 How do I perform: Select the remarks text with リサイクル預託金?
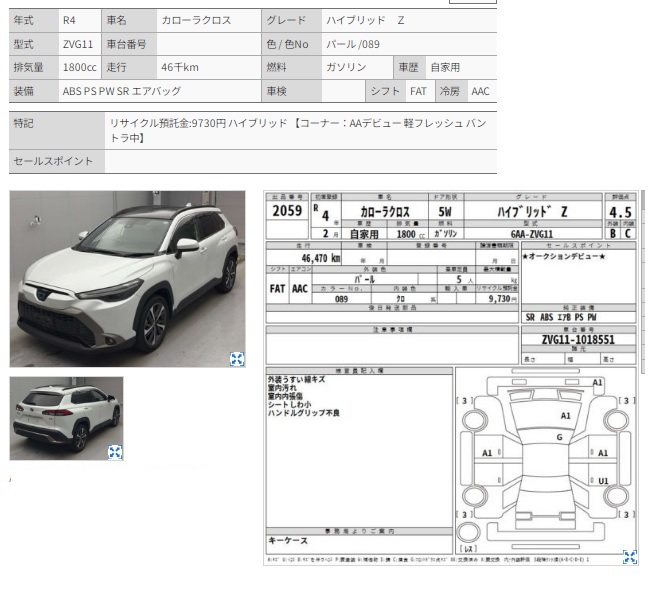298,130
